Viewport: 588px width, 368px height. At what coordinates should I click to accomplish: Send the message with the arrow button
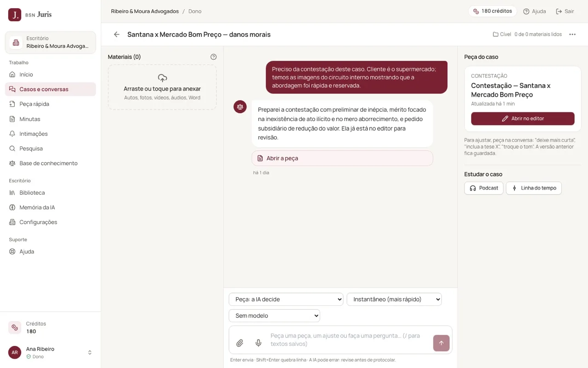pyautogui.click(x=441, y=343)
